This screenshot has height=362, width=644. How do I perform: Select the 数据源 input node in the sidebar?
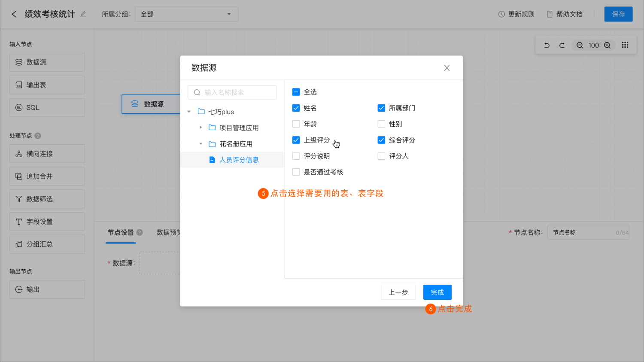[47, 62]
